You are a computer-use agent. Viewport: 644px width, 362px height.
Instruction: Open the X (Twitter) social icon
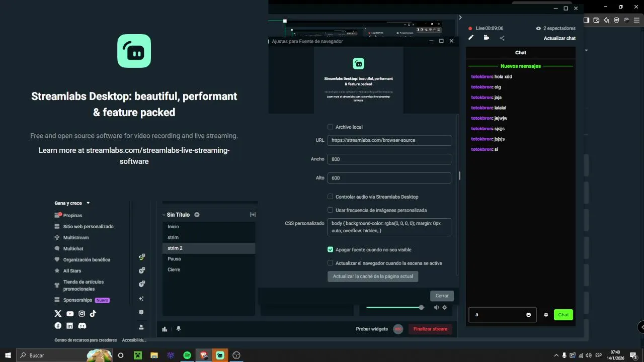click(58, 314)
